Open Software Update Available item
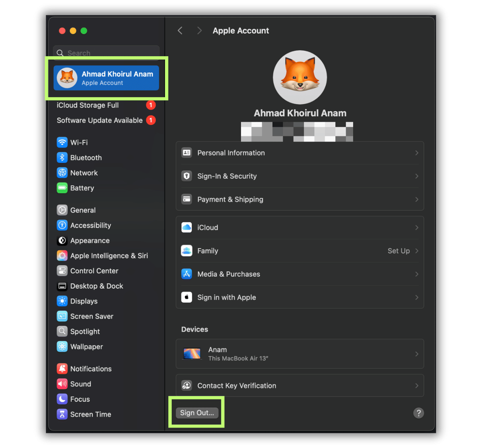 (x=106, y=120)
